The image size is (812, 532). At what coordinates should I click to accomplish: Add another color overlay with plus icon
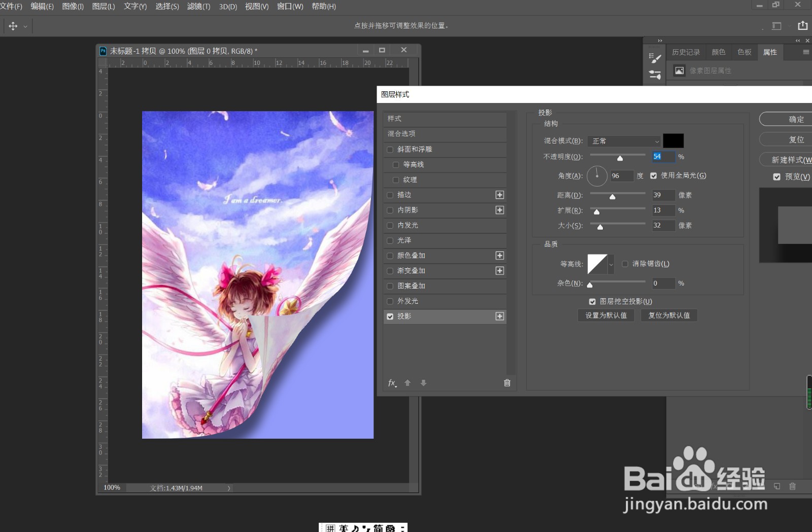pos(500,256)
